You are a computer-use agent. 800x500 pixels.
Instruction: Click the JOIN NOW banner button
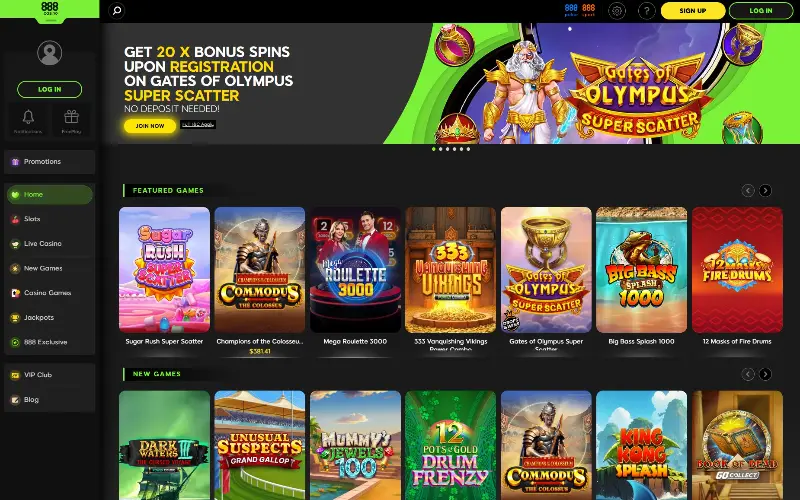point(150,126)
